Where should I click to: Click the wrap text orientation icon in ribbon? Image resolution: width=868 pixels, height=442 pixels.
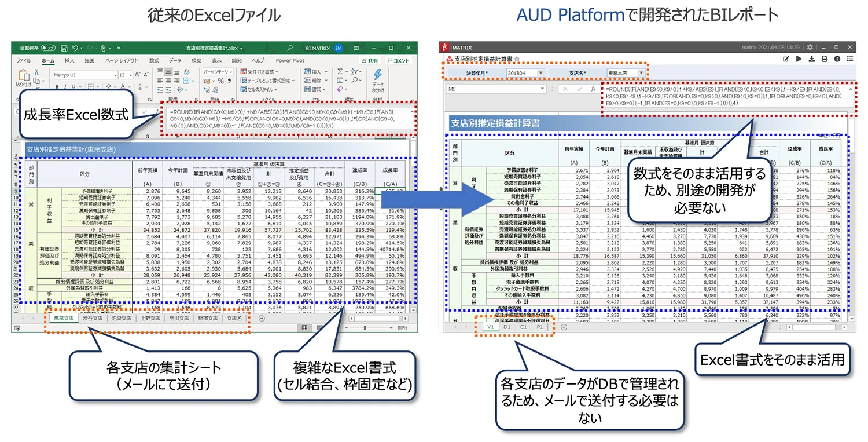click(187, 71)
